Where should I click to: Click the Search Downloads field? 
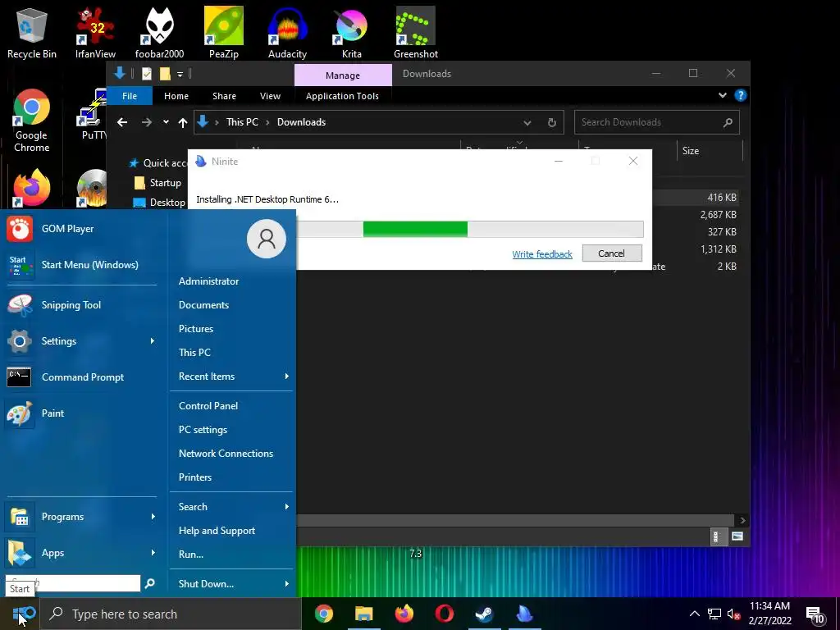tap(657, 122)
